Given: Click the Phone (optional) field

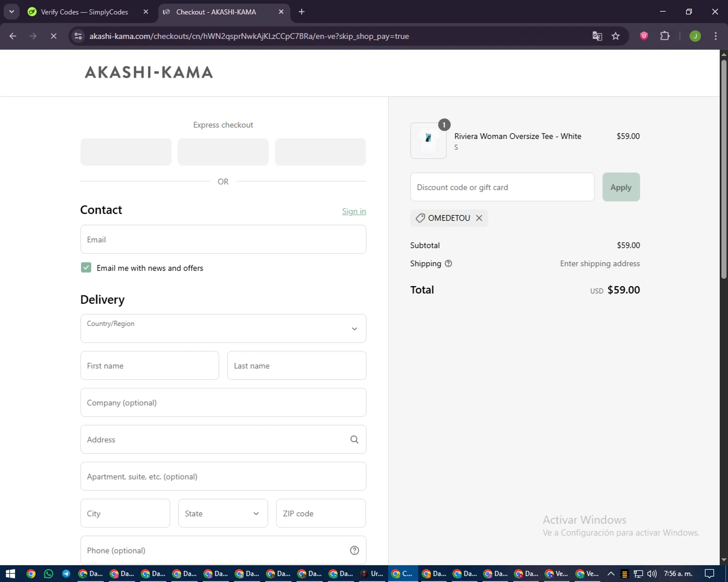Looking at the screenshot, I should (223, 550).
